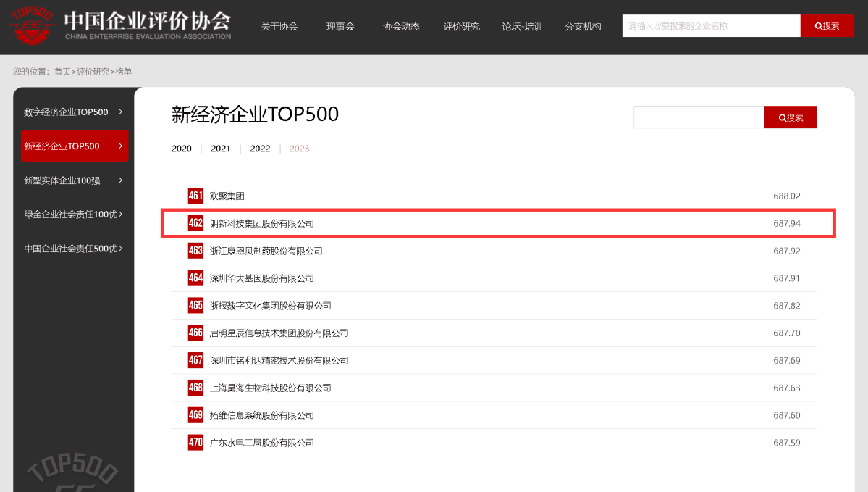Select company 拓维信息系统股份有限公司

click(x=262, y=415)
